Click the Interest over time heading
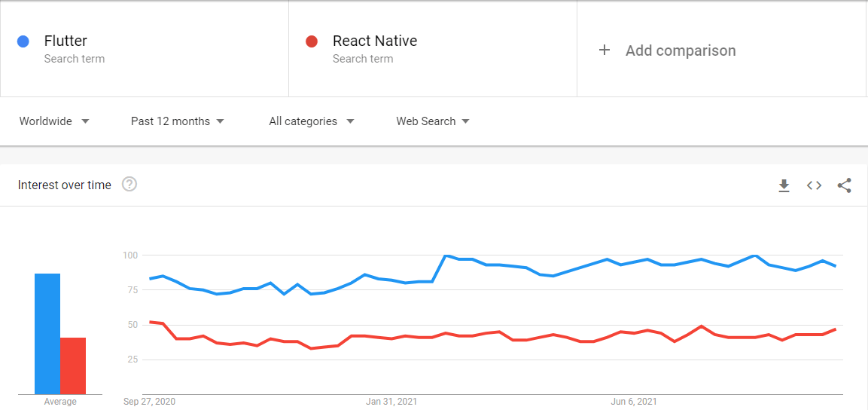The width and height of the screenshot is (868, 410). (x=65, y=185)
